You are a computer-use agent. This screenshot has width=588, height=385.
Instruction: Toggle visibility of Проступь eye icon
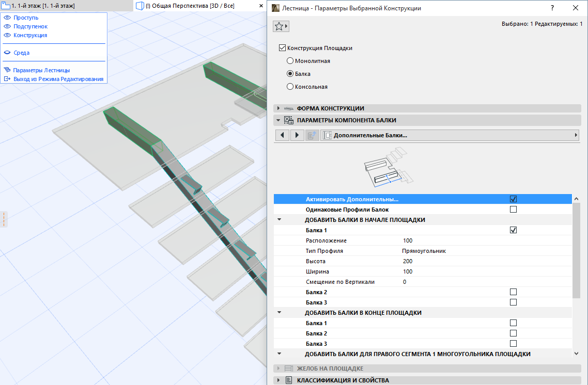tap(7, 18)
